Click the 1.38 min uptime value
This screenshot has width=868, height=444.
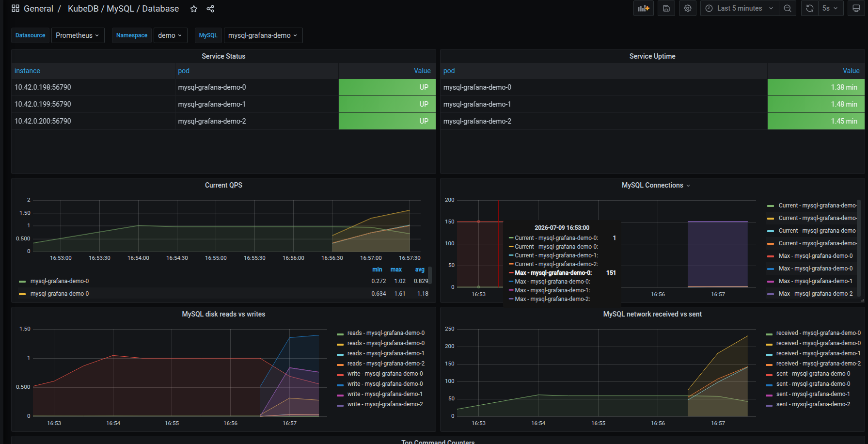pyautogui.click(x=816, y=87)
